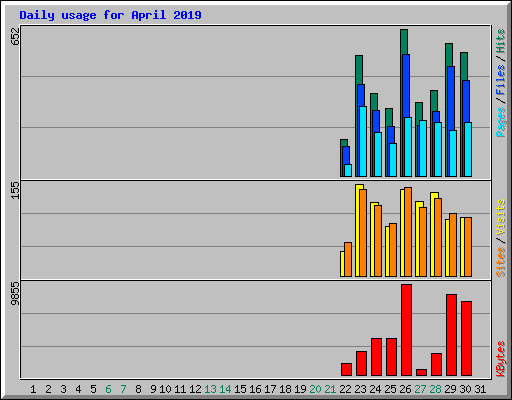
Task: Click day number '3' on x-axis
Action: 63,389
